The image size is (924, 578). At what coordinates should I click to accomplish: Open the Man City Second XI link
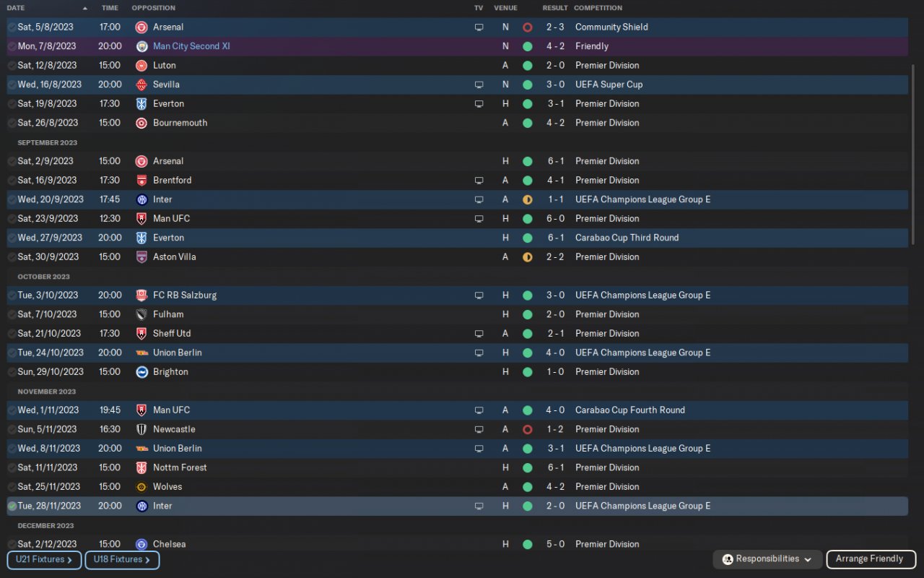click(191, 46)
